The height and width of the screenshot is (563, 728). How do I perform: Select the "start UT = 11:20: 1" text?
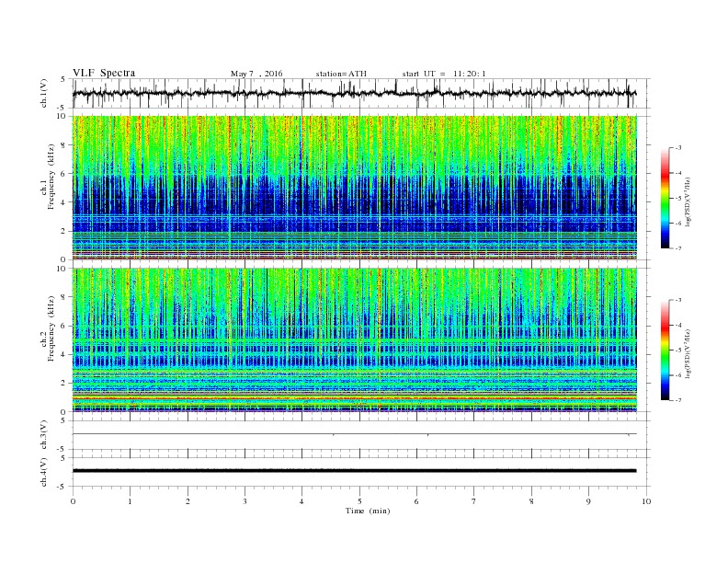(444, 74)
